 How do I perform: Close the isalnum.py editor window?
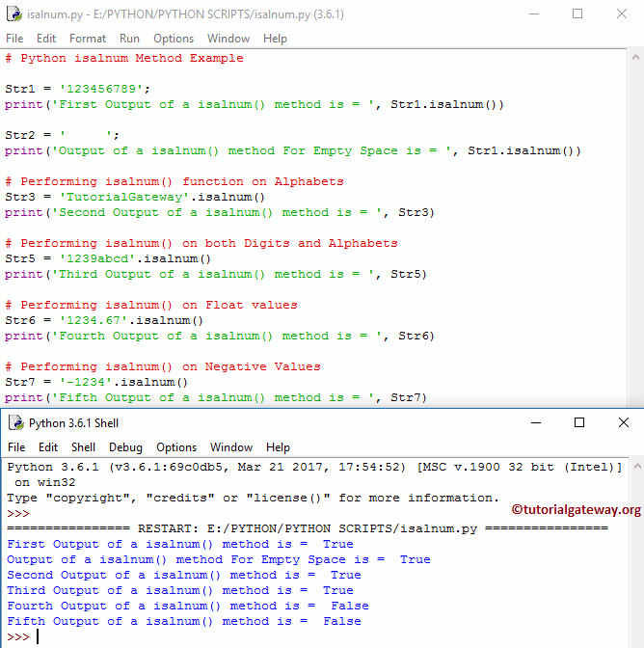point(622,14)
